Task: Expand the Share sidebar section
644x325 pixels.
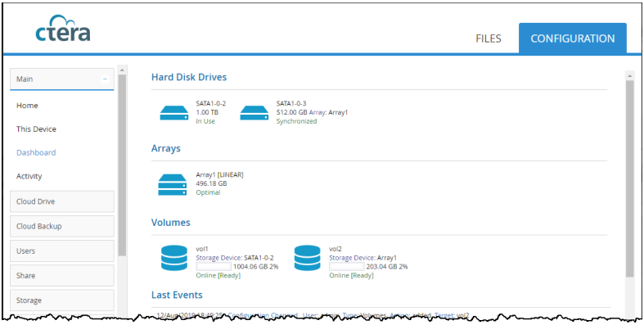Action: [x=62, y=275]
